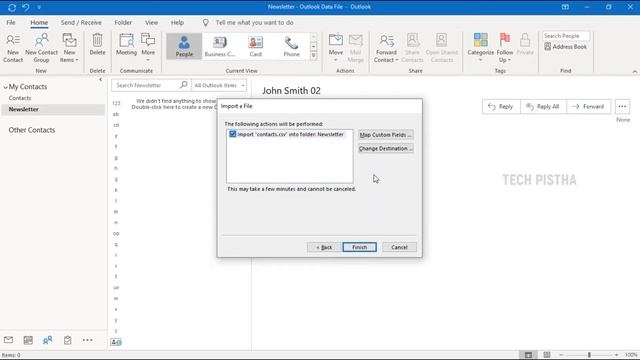Adjust the zoom slider in status bar
This screenshot has height=360, width=640.
coord(589,355)
